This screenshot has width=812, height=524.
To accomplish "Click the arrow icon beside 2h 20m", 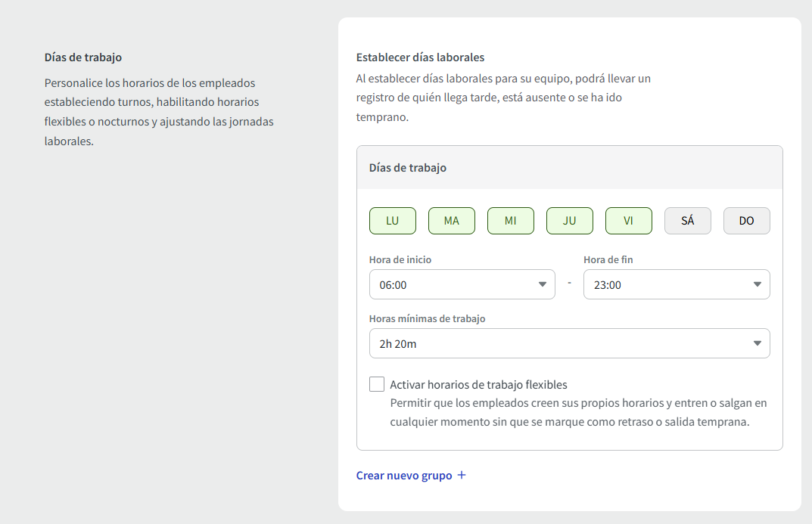I will click(757, 343).
